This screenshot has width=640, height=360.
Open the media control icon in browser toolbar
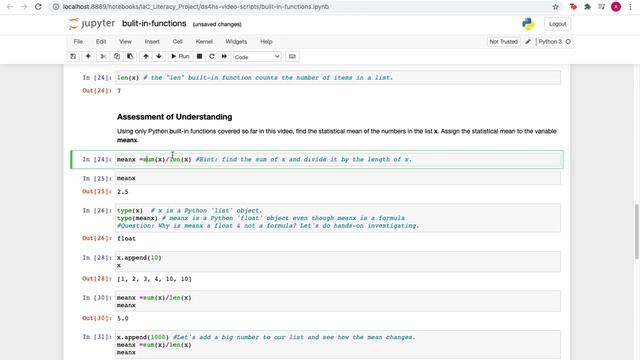[602, 7]
